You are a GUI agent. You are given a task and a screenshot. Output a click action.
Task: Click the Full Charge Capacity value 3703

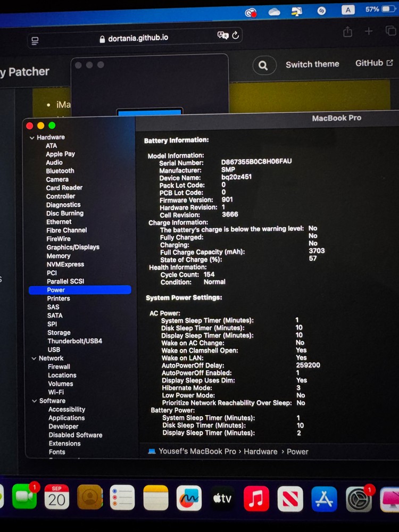pyautogui.click(x=317, y=251)
